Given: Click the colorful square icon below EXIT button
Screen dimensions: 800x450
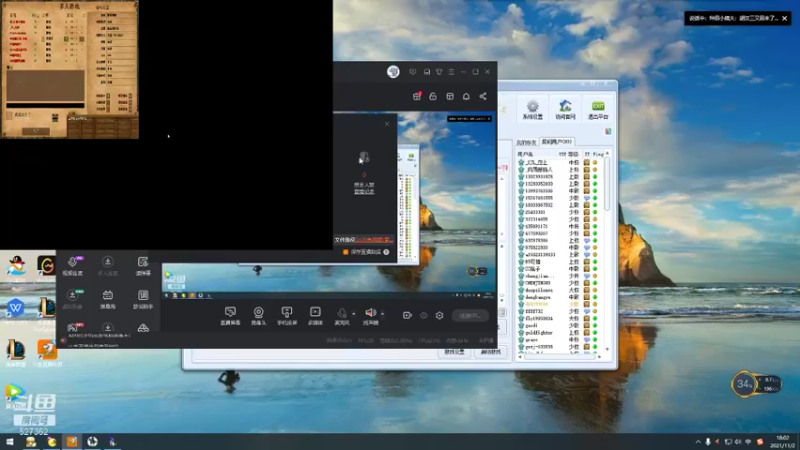Looking at the screenshot, I should [x=608, y=132].
